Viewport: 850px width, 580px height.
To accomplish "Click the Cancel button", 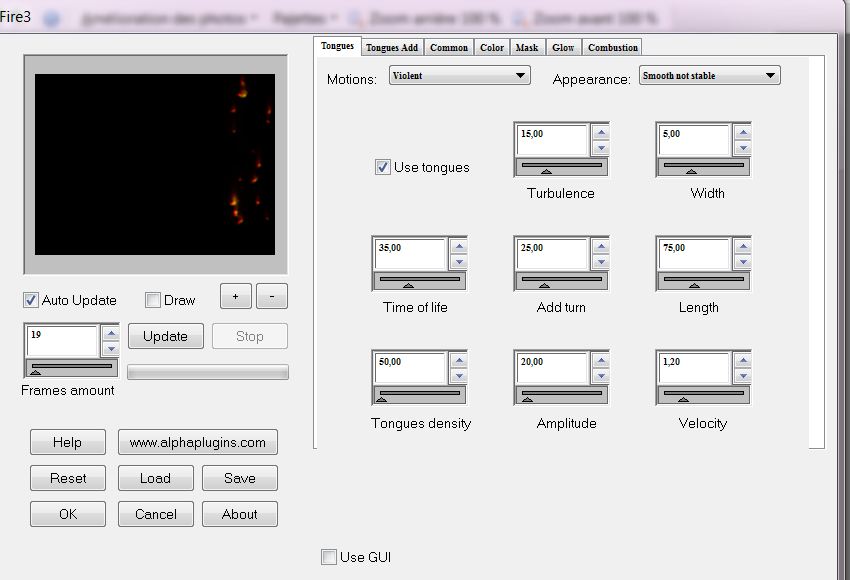I will coord(156,514).
